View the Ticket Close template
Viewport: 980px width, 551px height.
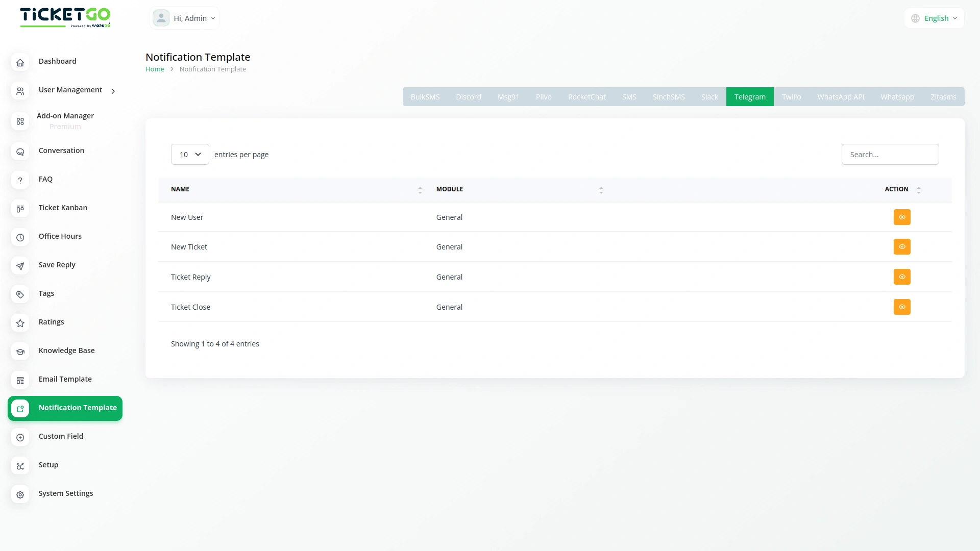pos(901,307)
